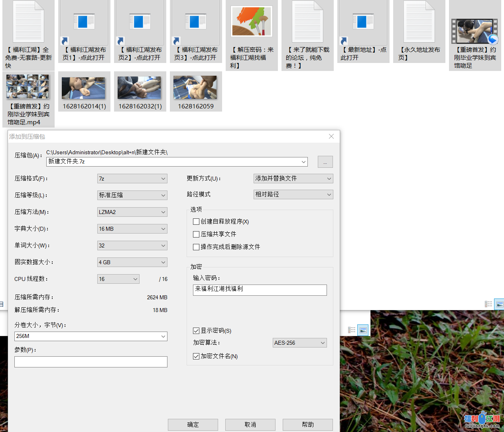Uncheck the 显示密码 checkbox
Viewport: 504px width, 432px height.
196,331
